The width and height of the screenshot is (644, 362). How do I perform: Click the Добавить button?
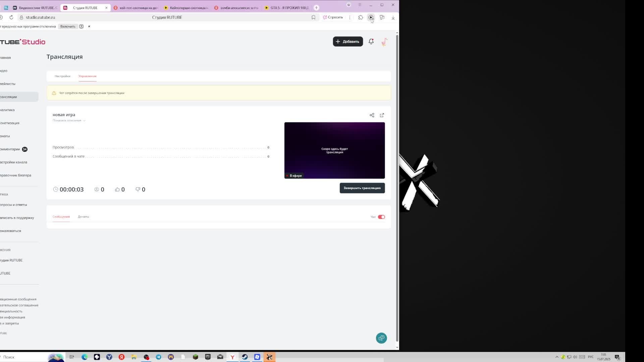(347, 42)
